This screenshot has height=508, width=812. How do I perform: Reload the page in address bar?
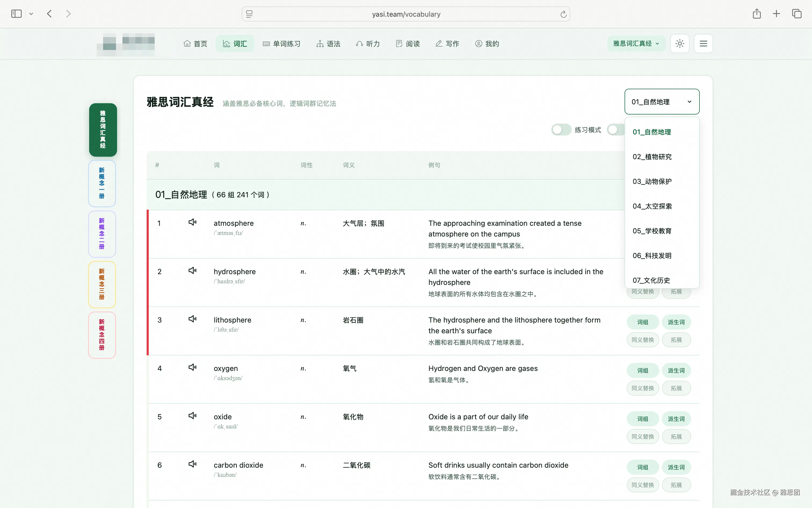pyautogui.click(x=563, y=14)
